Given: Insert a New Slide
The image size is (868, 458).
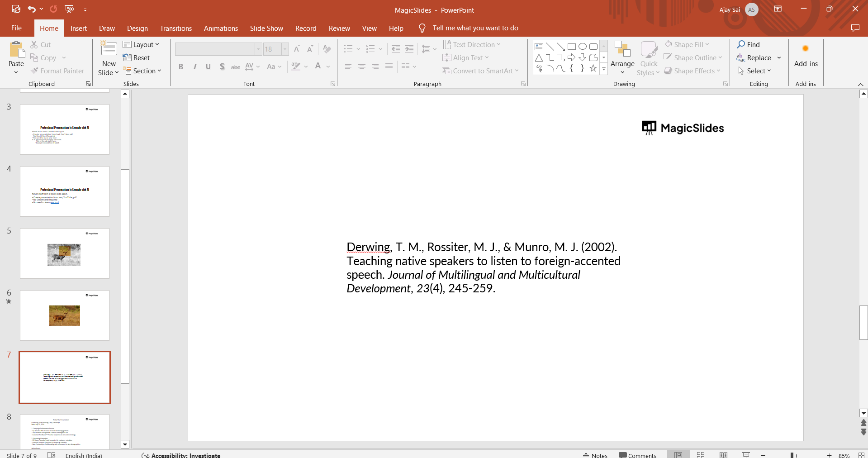Looking at the screenshot, I should coord(109,49).
